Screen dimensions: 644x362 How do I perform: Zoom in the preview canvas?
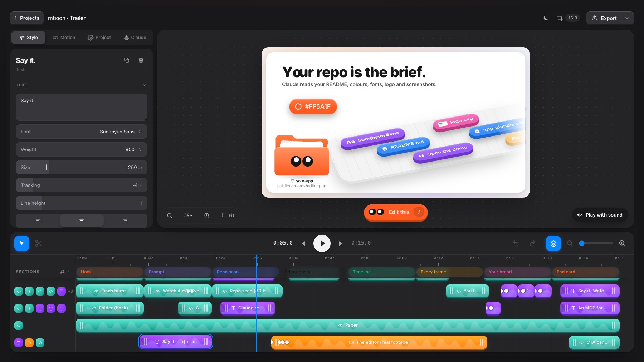pos(207,215)
